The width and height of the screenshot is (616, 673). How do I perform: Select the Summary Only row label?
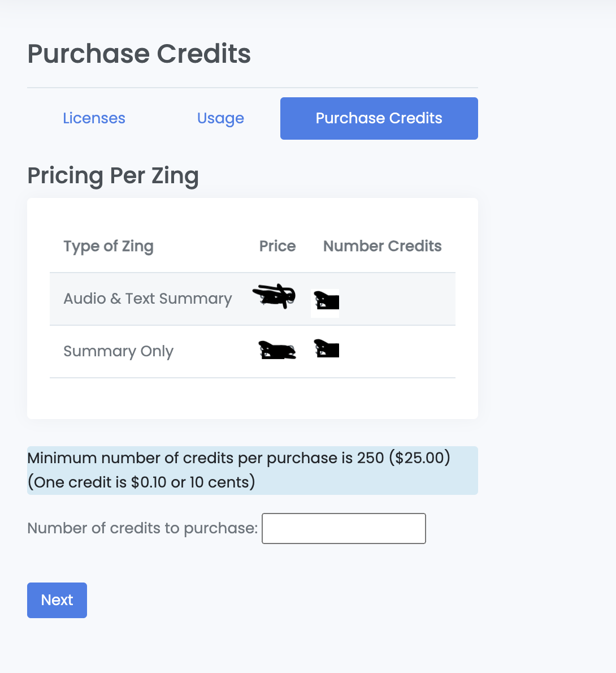(x=118, y=351)
